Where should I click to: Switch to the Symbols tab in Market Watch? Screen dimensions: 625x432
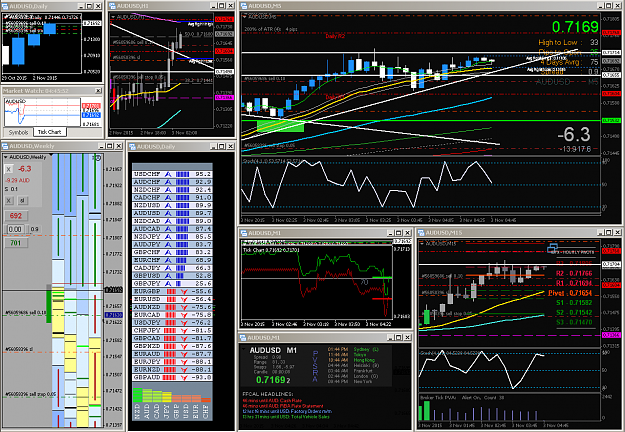click(18, 132)
